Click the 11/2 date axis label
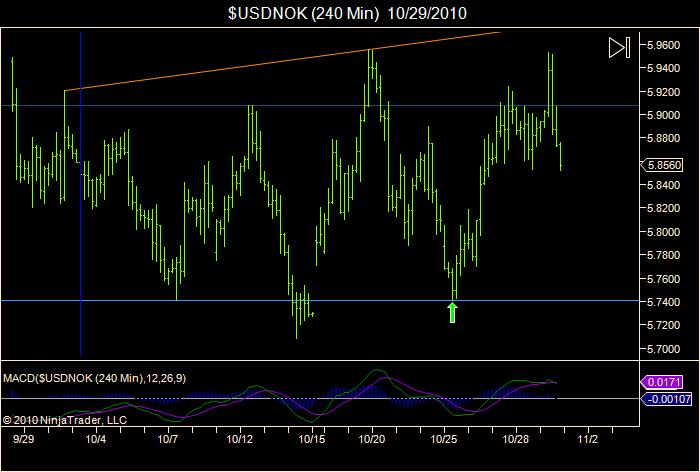Viewport: 700px width, 472px height. tap(588, 439)
